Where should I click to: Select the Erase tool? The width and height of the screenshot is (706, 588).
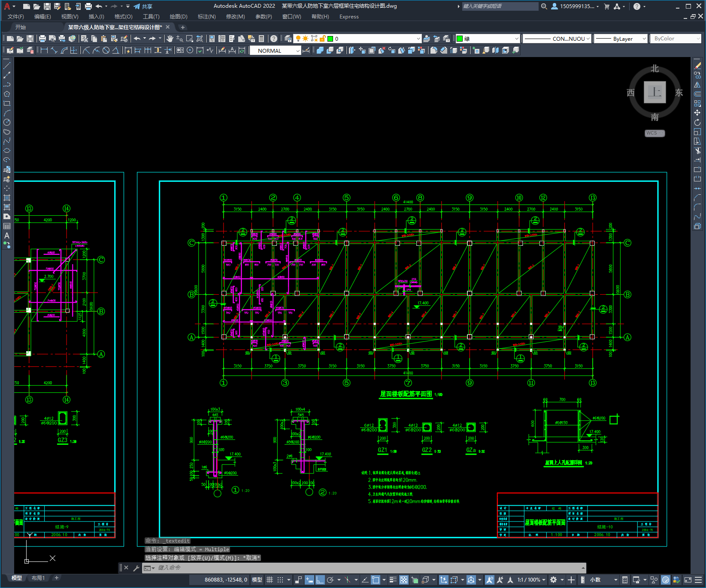(697, 66)
